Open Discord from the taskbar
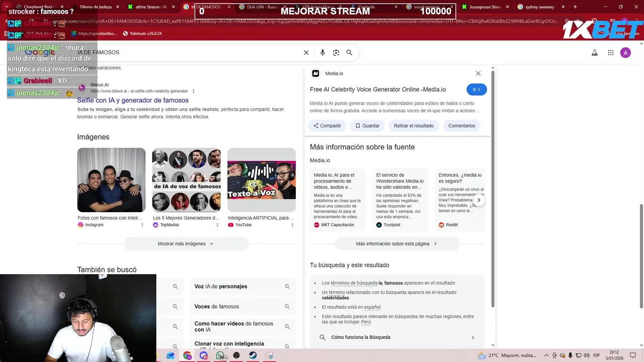Viewport: 644px width, 362px height. (204, 355)
